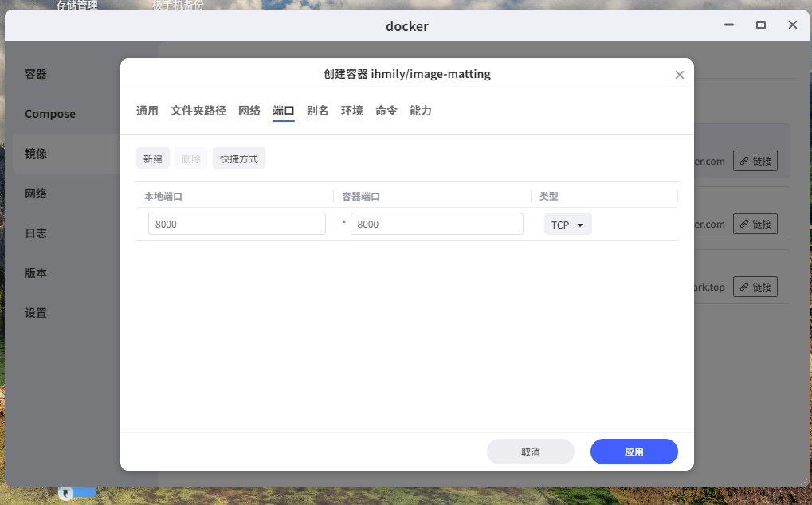Click the second er.com 链接 button
This screenshot has width=812, height=505.
click(755, 224)
